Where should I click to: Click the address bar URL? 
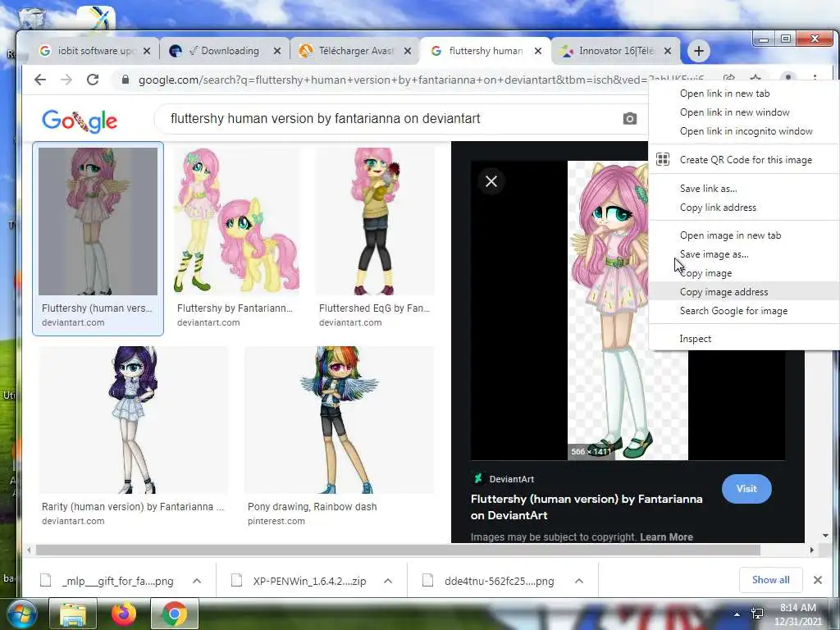point(421,80)
